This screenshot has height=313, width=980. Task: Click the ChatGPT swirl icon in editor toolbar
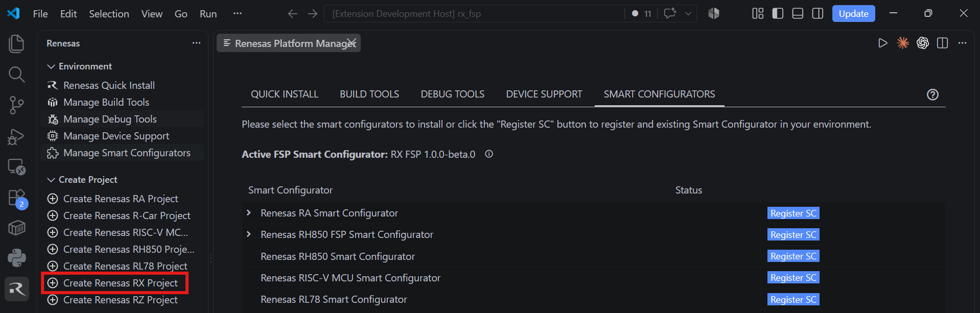tap(923, 43)
